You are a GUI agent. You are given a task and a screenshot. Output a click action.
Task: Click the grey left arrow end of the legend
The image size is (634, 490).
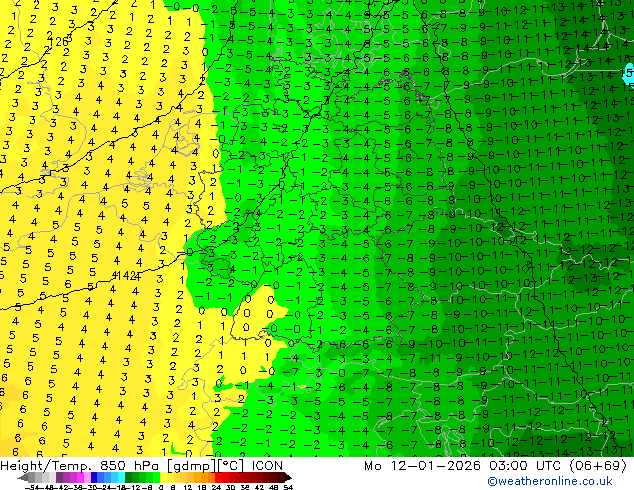click(23, 477)
